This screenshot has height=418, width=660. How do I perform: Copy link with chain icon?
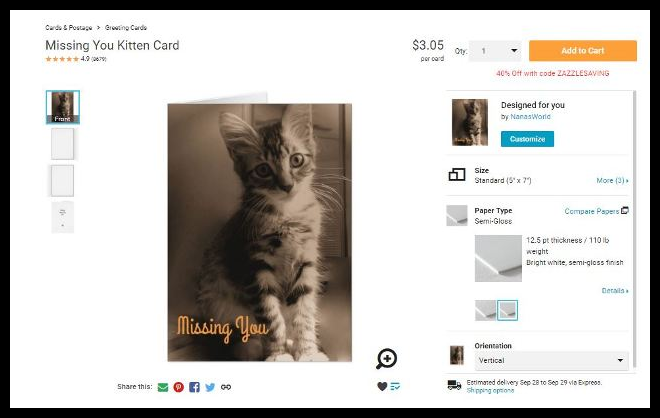click(x=226, y=387)
